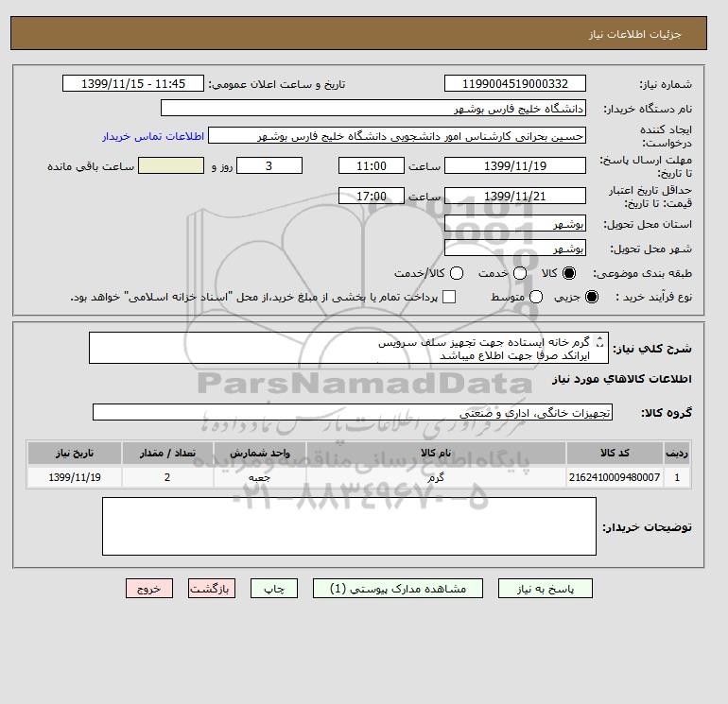Click the شرح کلی نیاز description text area
The height and width of the screenshot is (704, 728).
pos(348,348)
